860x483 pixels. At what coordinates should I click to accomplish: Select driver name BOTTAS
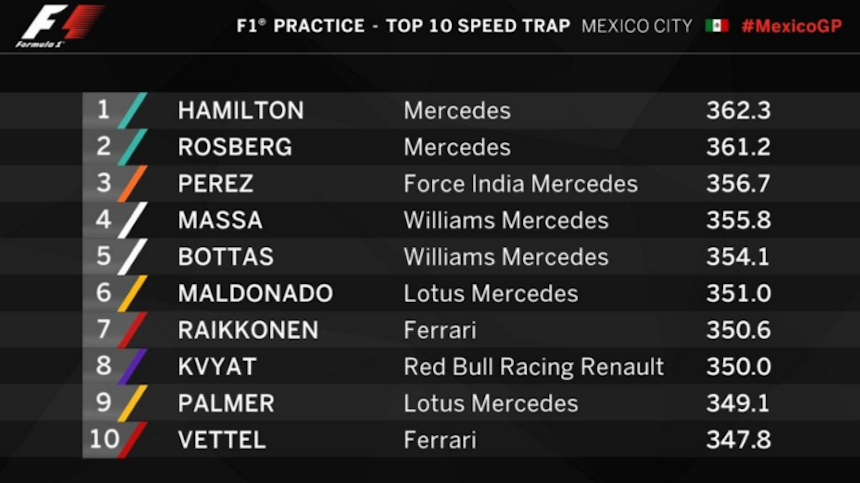tap(225, 257)
